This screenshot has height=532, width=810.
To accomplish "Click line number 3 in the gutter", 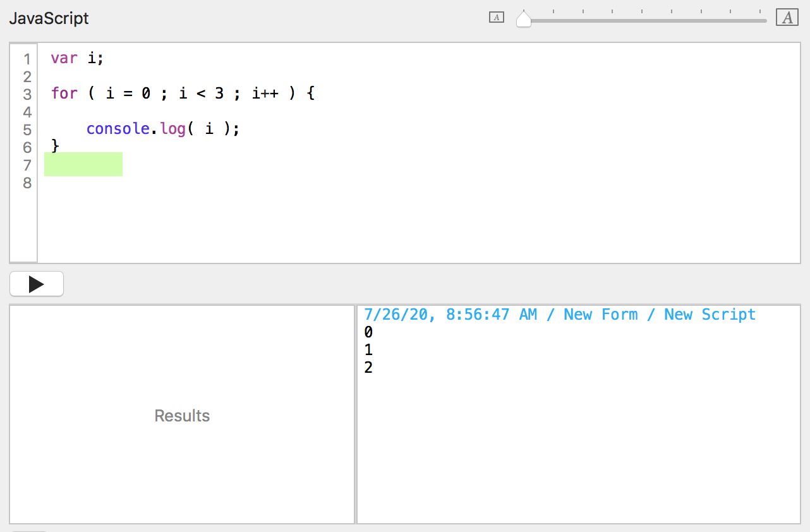I will point(27,95).
